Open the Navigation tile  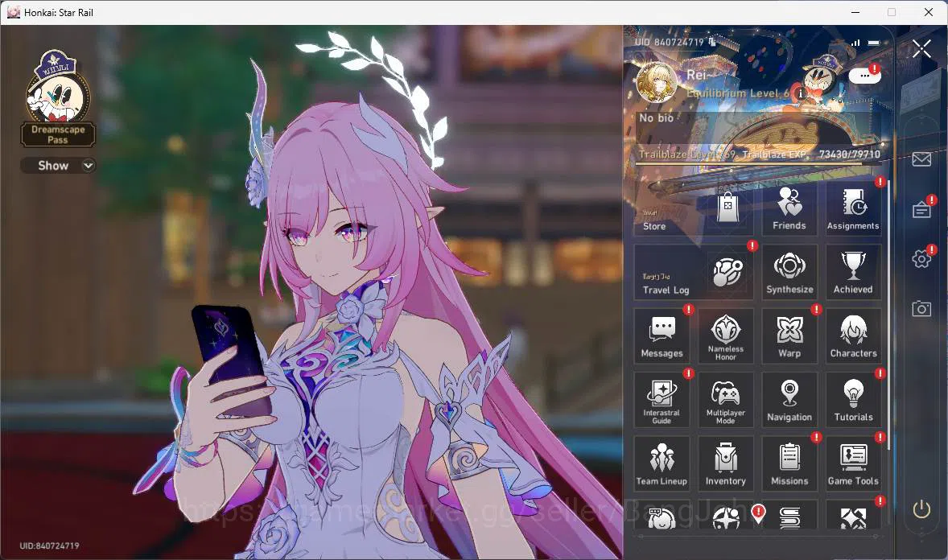[x=789, y=400]
